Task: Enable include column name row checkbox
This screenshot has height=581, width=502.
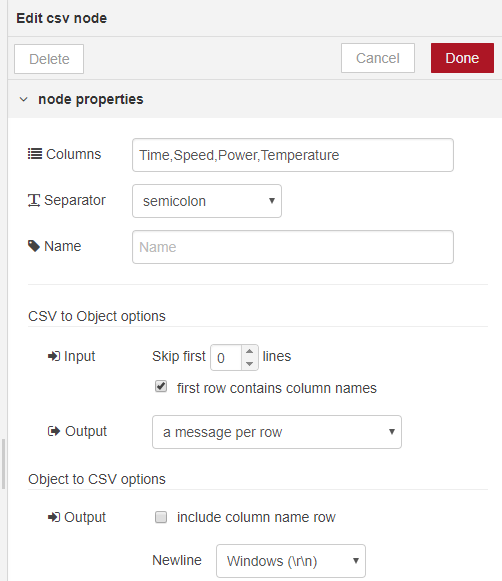Action: click(161, 517)
